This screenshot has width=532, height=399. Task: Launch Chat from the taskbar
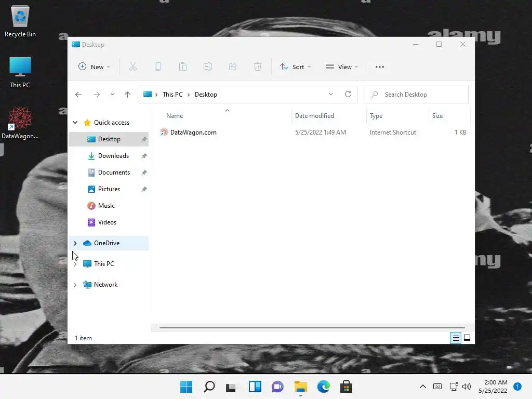(277, 387)
